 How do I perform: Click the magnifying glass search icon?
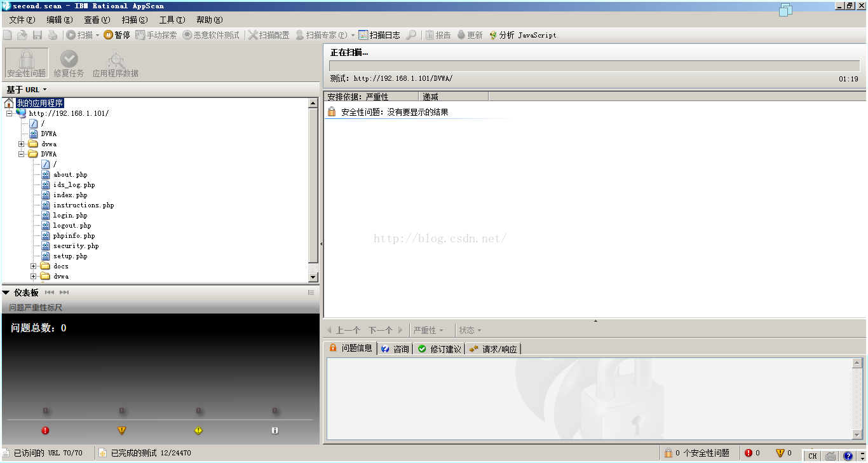pos(411,35)
